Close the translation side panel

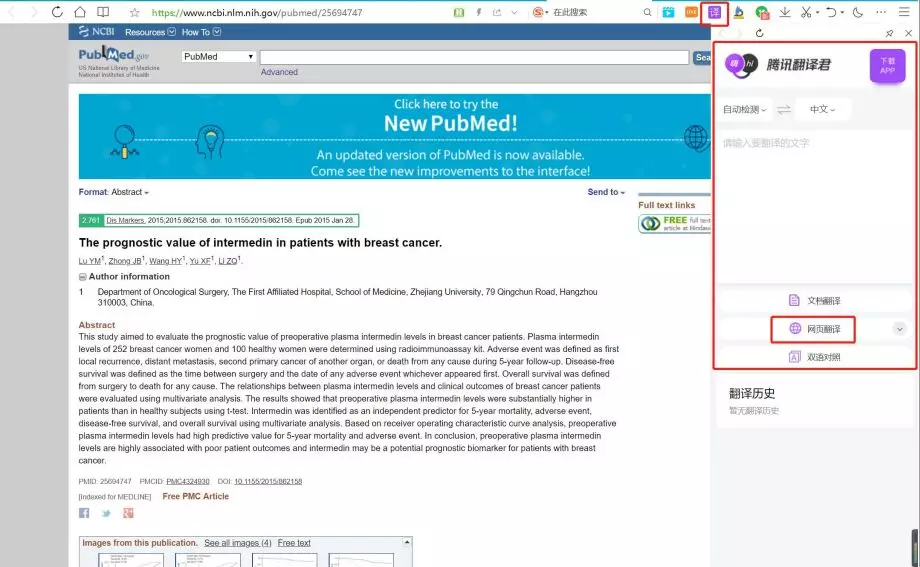[908, 33]
